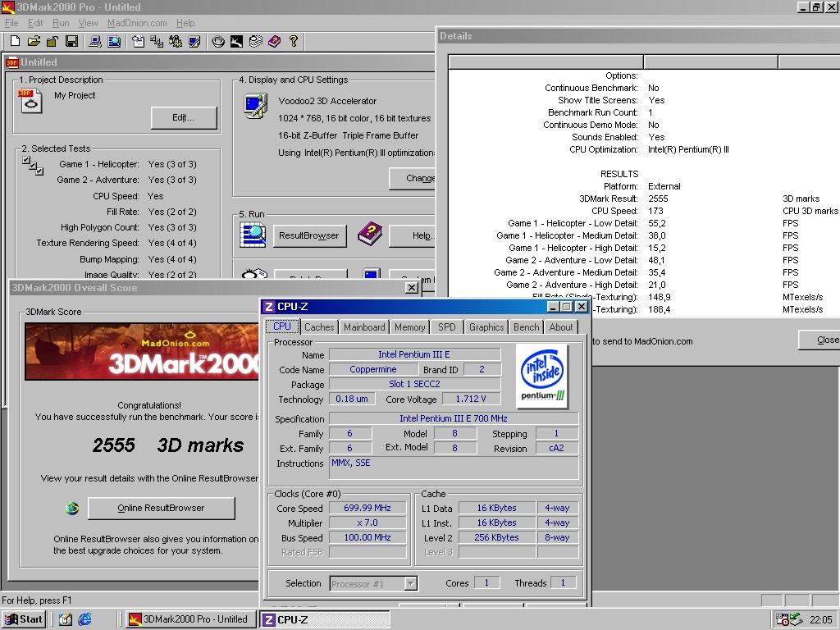Image resolution: width=840 pixels, height=630 pixels.
Task: Click the Level 2 cache value 256 KBytes
Action: pos(496,537)
